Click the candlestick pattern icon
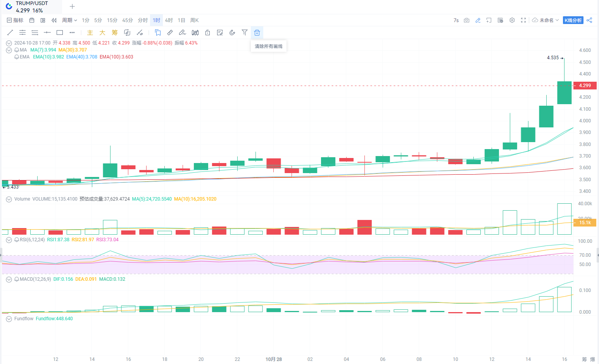 coord(195,33)
